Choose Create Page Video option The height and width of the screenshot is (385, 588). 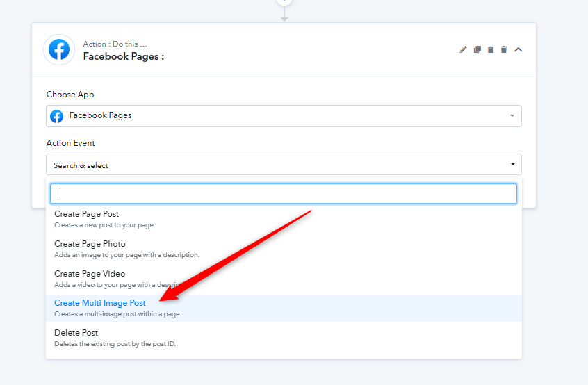(284, 279)
